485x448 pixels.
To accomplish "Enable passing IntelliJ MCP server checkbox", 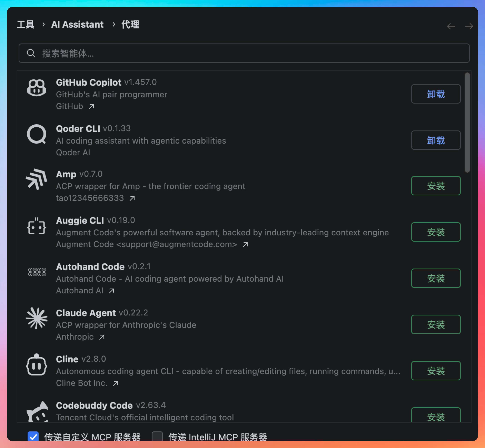I will 157,437.
